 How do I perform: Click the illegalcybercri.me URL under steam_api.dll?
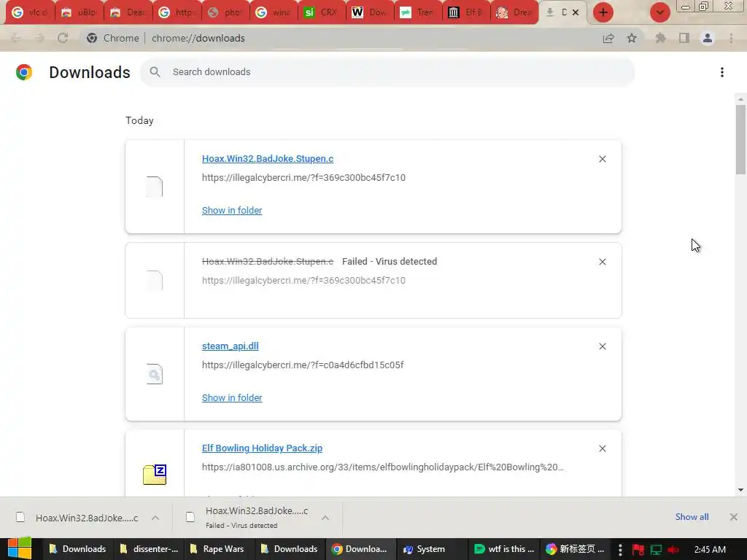click(303, 365)
